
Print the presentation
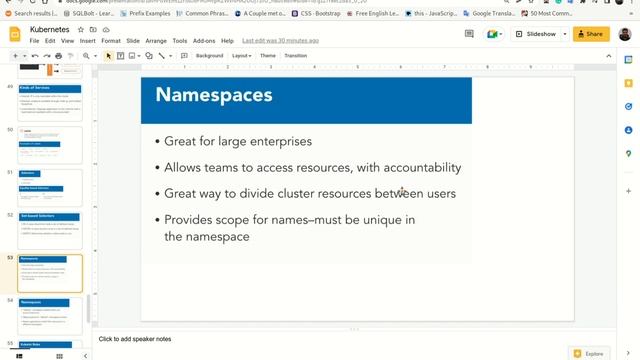click(58, 56)
